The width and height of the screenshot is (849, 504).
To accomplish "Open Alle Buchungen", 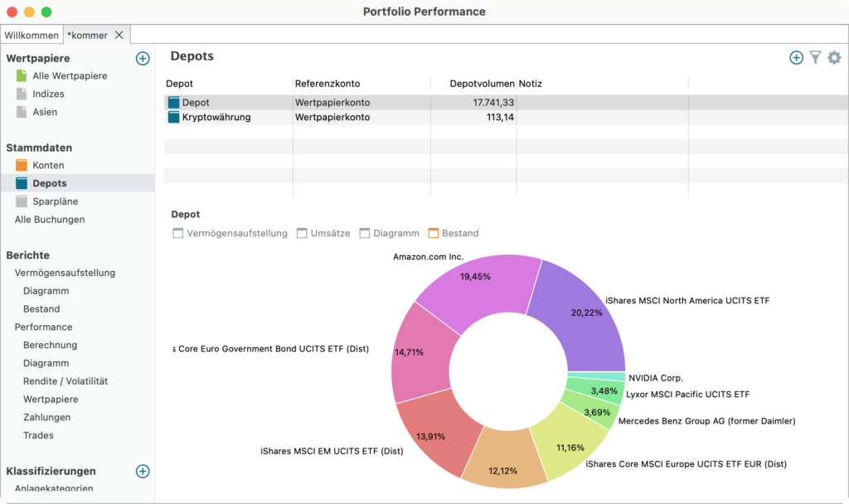I will coord(50,219).
